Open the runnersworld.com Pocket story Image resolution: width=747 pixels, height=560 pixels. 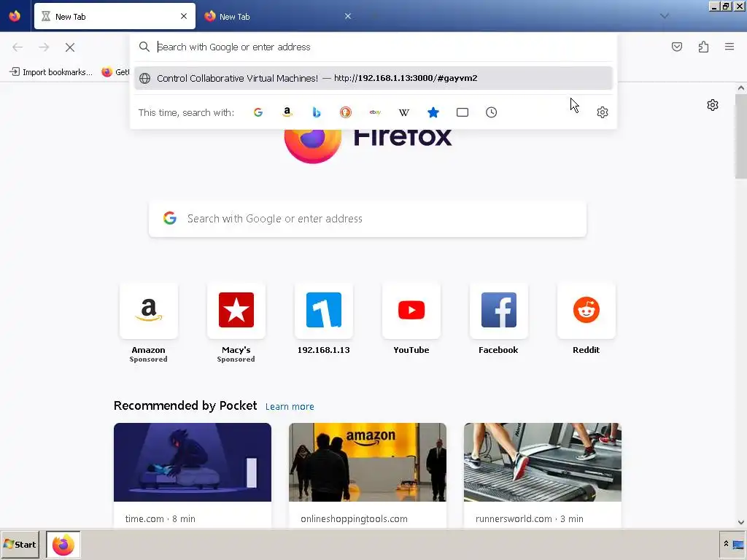[x=543, y=475]
